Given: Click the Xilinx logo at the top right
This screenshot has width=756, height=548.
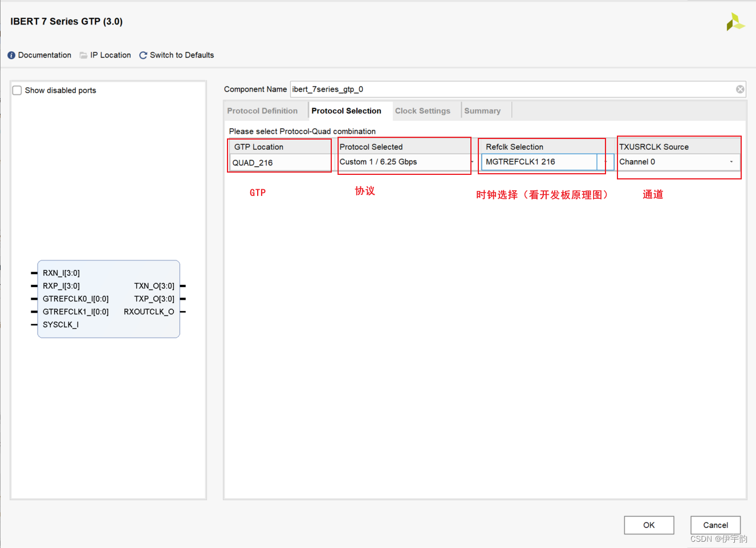Looking at the screenshot, I should pos(735,22).
